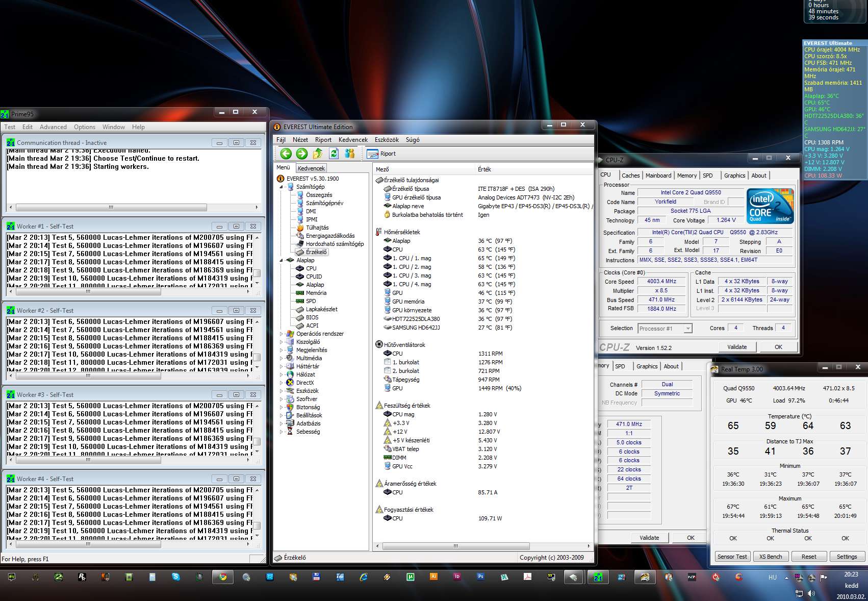
Task: Click the folder Up-level icon in EVEREST toolbar
Action: [318, 154]
